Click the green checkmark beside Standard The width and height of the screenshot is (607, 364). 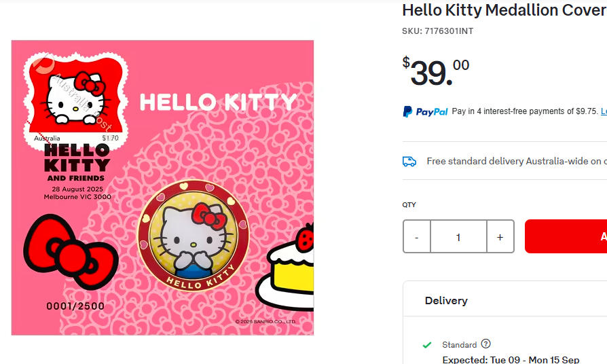click(x=426, y=345)
